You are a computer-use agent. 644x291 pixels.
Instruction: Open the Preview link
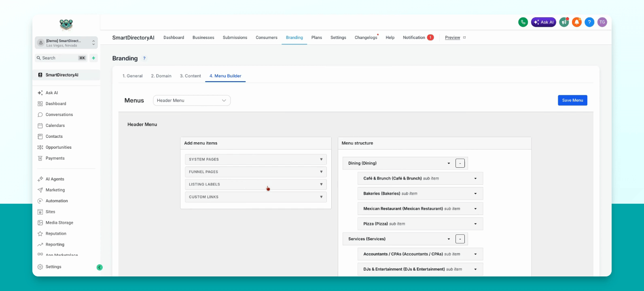[452, 38]
